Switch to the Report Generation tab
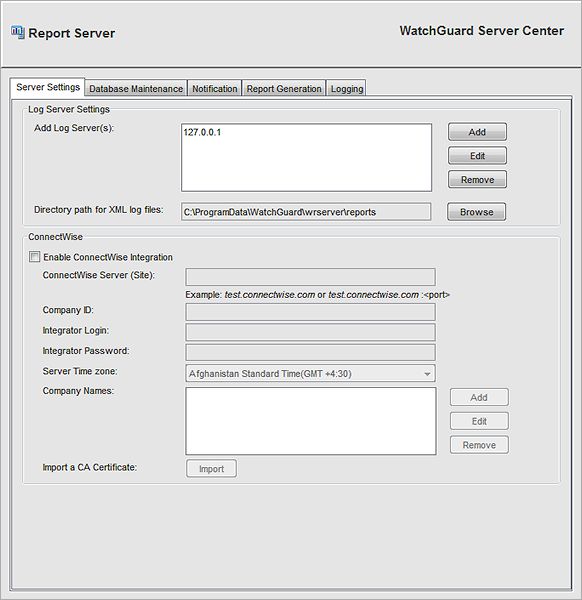 coord(284,89)
